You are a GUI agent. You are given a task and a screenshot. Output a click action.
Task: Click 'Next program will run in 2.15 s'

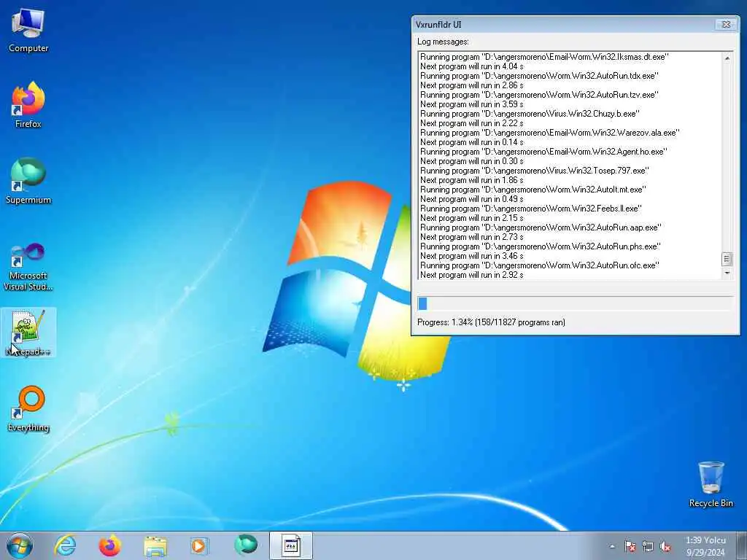(472, 218)
